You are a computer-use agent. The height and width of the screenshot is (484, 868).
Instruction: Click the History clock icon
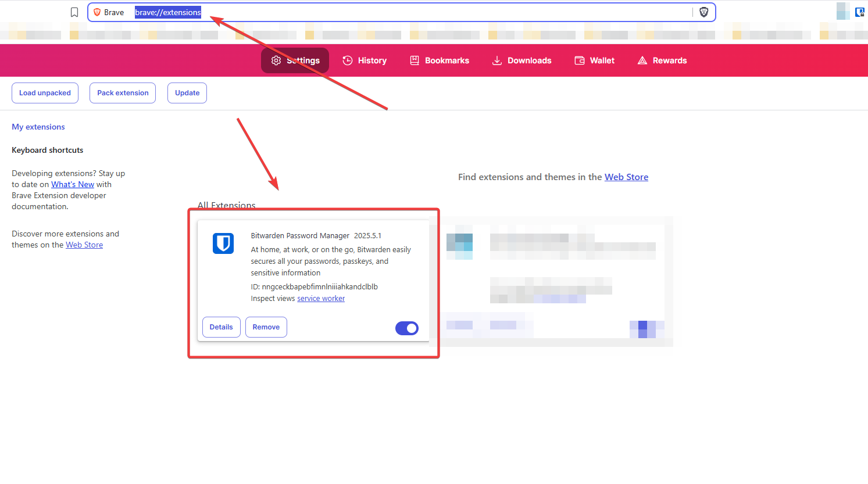[x=348, y=60]
